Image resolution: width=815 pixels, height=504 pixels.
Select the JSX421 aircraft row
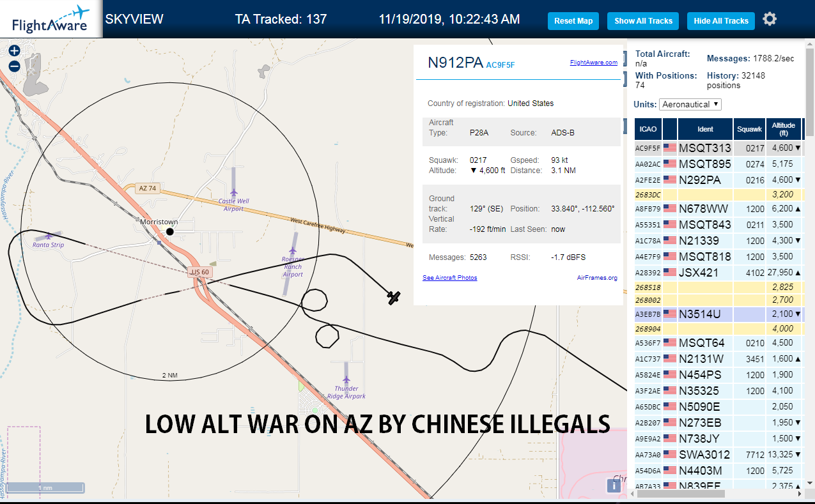[718, 273]
